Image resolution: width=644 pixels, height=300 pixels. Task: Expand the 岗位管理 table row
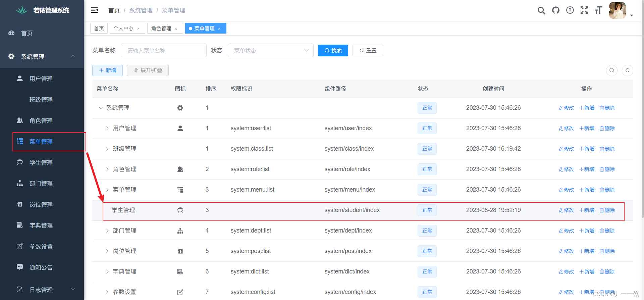pos(107,251)
